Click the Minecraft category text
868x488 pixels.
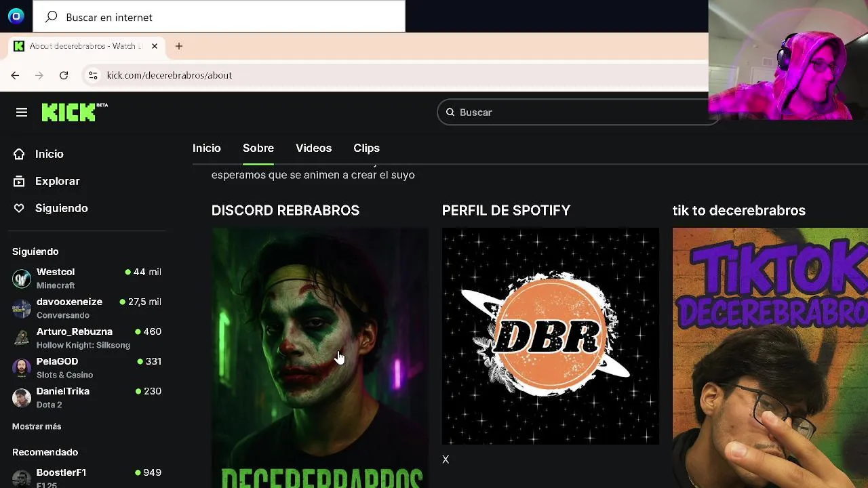tap(56, 285)
